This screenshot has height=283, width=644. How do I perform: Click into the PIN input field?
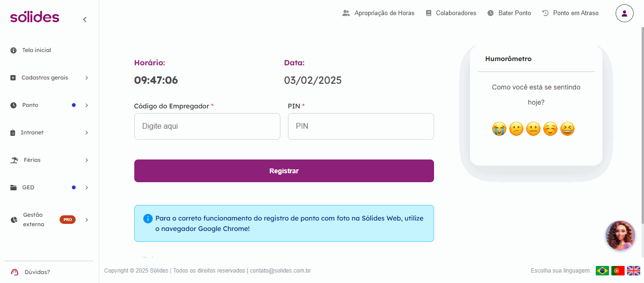click(x=361, y=126)
